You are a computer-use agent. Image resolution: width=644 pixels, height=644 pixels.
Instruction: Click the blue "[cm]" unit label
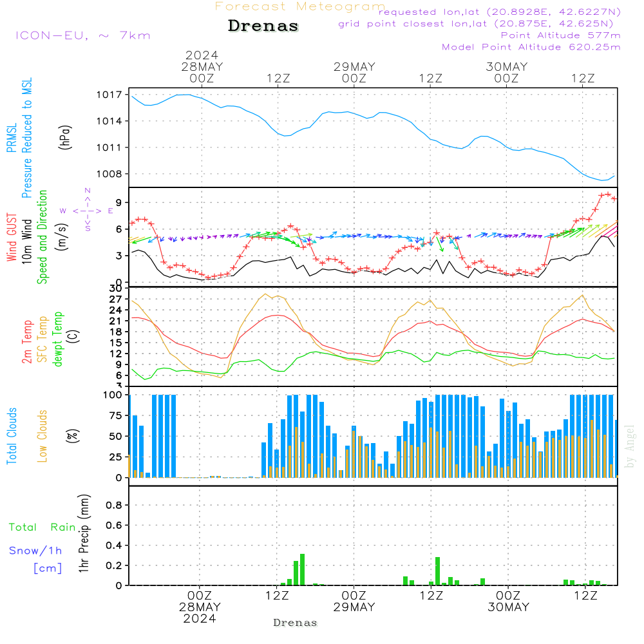click(x=48, y=569)
